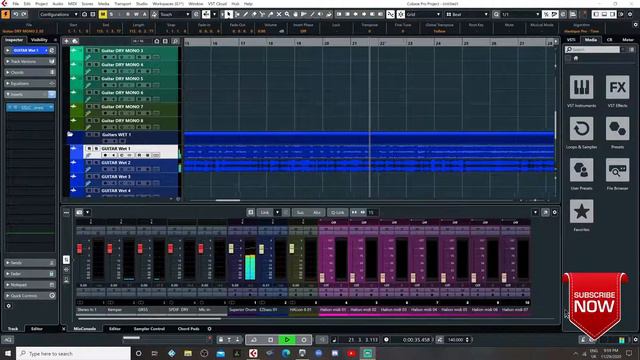This screenshot has width=640, height=360.
Task: Switch to Chord Pads tab
Action: click(x=188, y=329)
